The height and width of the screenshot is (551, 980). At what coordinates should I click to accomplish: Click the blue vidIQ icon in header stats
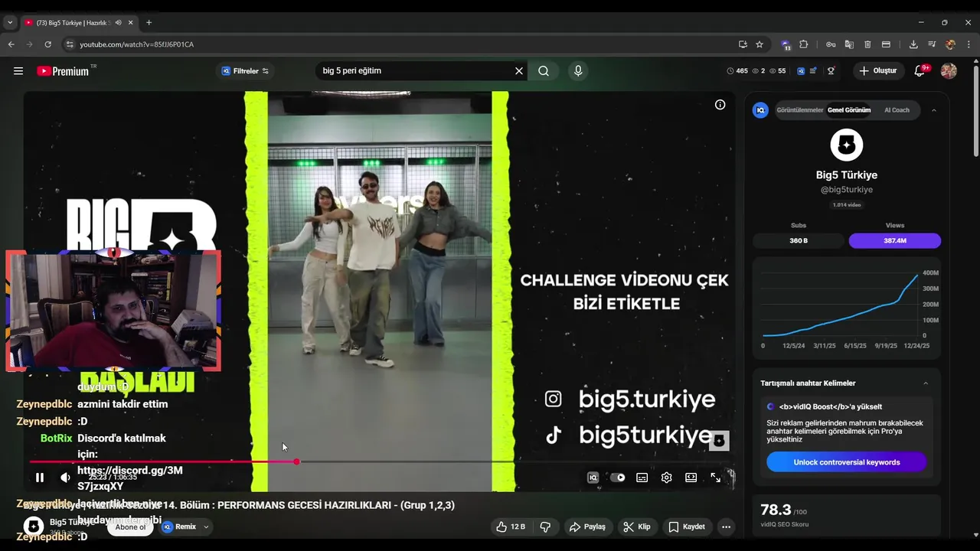tap(801, 71)
